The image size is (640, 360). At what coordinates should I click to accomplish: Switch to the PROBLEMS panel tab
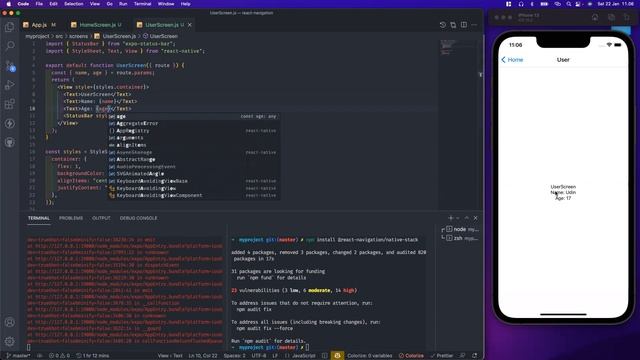coord(71,218)
